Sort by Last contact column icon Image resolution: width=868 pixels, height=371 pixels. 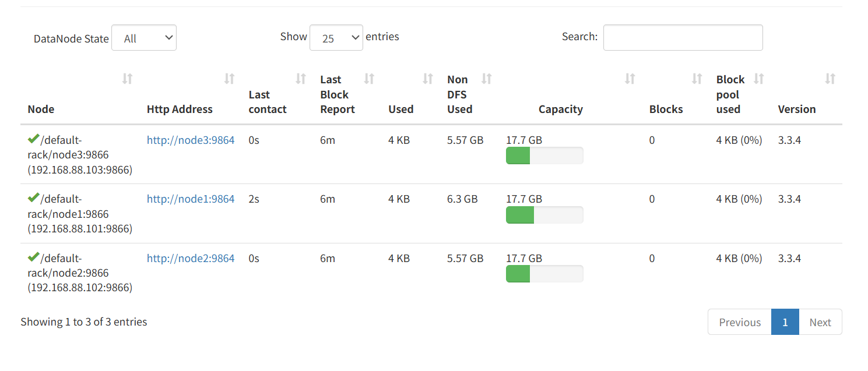[301, 79]
